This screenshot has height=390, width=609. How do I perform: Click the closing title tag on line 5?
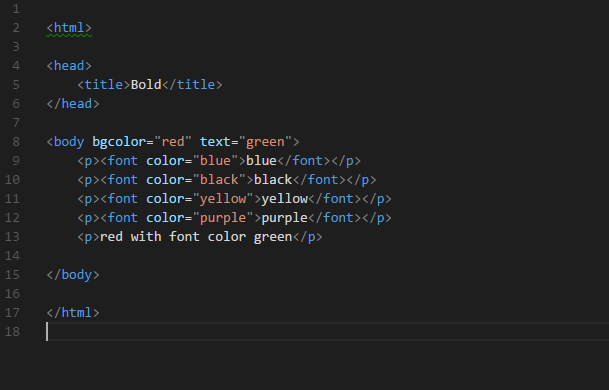[x=192, y=85]
